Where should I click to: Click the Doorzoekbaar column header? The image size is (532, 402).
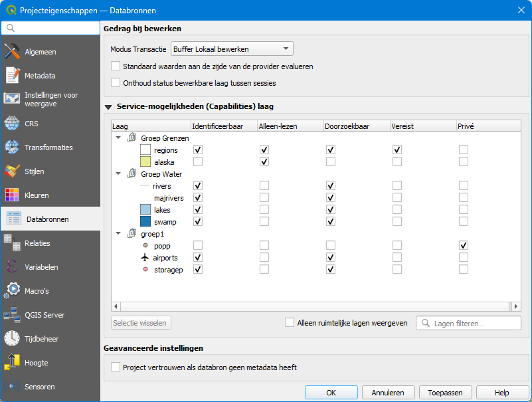[357, 126]
